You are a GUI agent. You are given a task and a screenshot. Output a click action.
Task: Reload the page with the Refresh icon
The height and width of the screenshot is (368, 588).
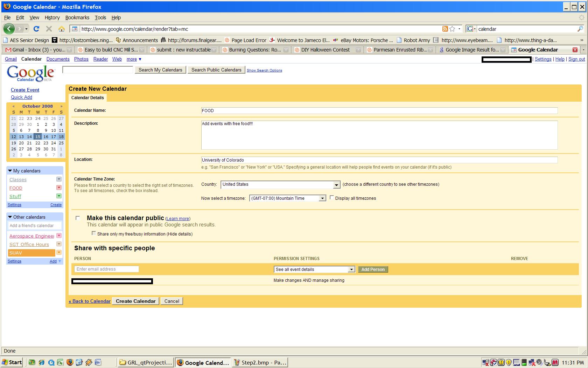(x=36, y=29)
